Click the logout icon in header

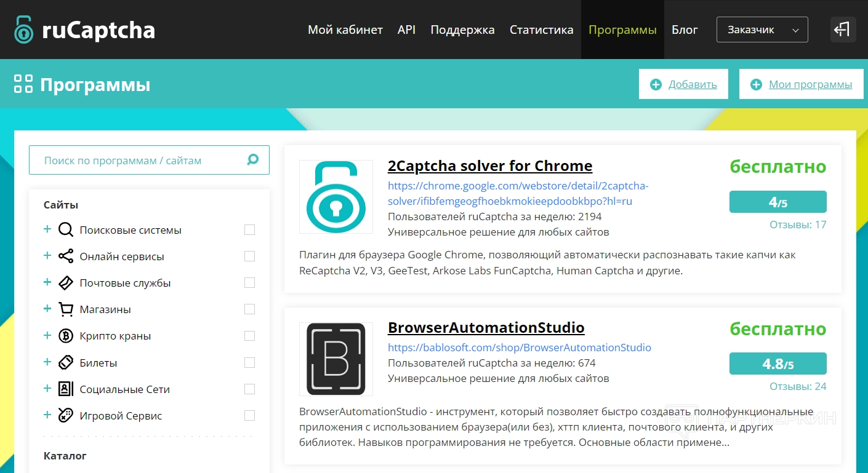pos(843,29)
